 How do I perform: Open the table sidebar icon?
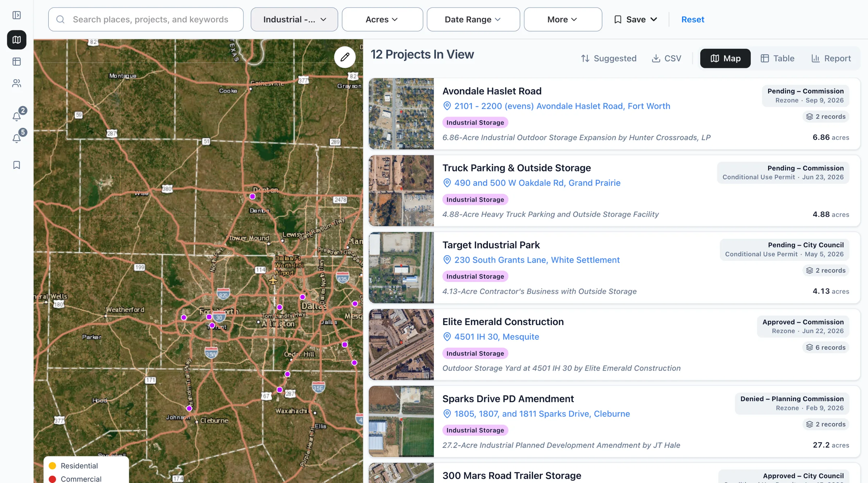click(x=17, y=61)
